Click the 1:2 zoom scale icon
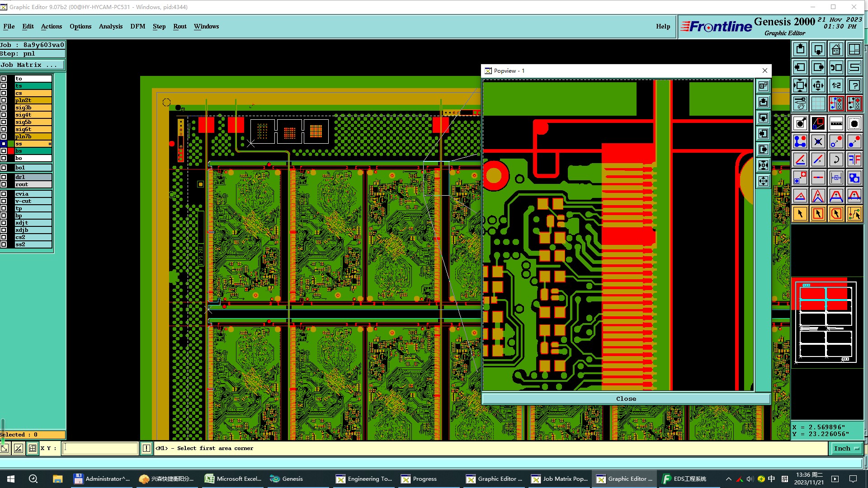Screen dimensions: 868x488 [836, 85]
